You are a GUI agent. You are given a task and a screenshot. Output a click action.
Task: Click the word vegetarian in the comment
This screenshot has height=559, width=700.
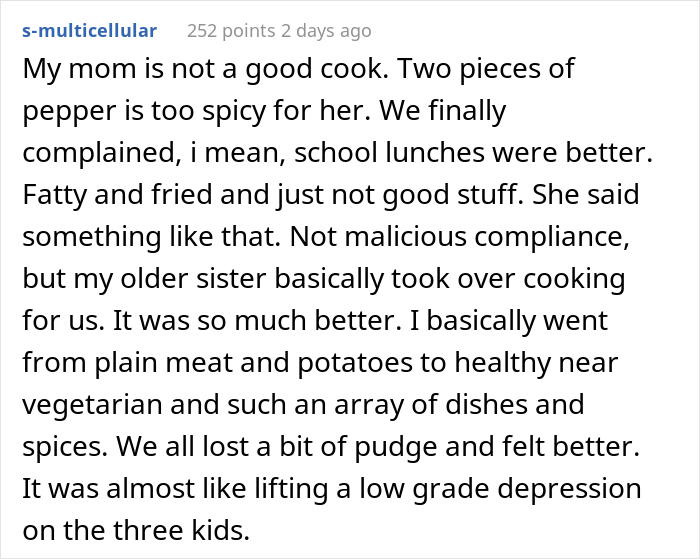92,405
